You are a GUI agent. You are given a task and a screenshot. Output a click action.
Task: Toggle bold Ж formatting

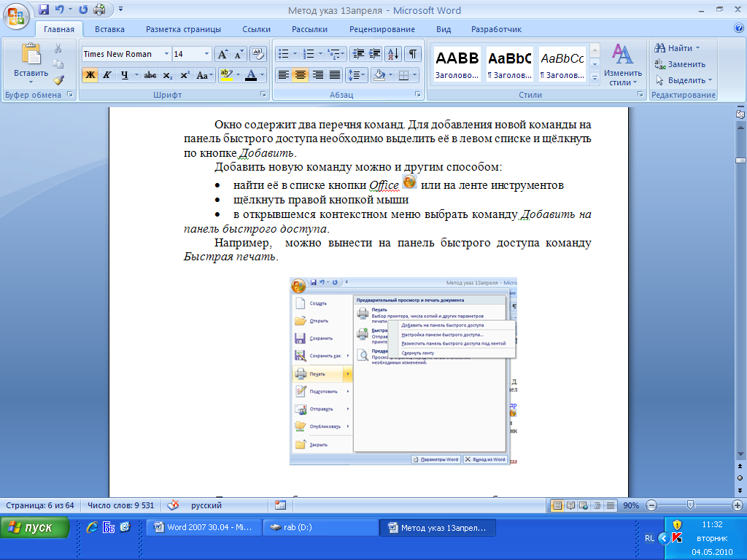coord(90,75)
